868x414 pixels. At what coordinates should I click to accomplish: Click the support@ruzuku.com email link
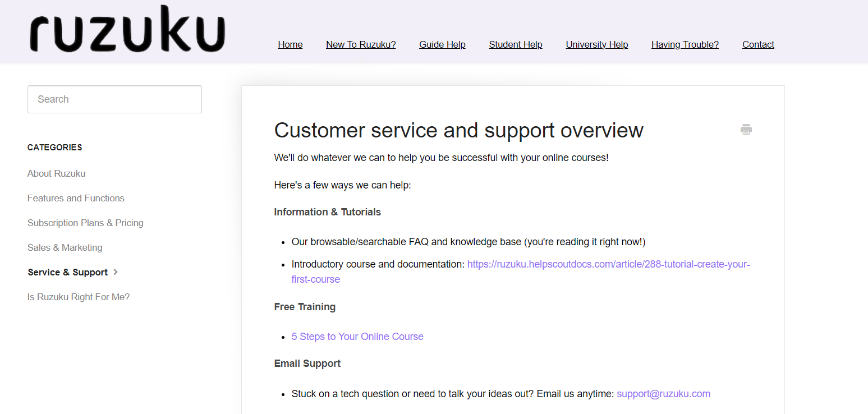[x=663, y=394]
